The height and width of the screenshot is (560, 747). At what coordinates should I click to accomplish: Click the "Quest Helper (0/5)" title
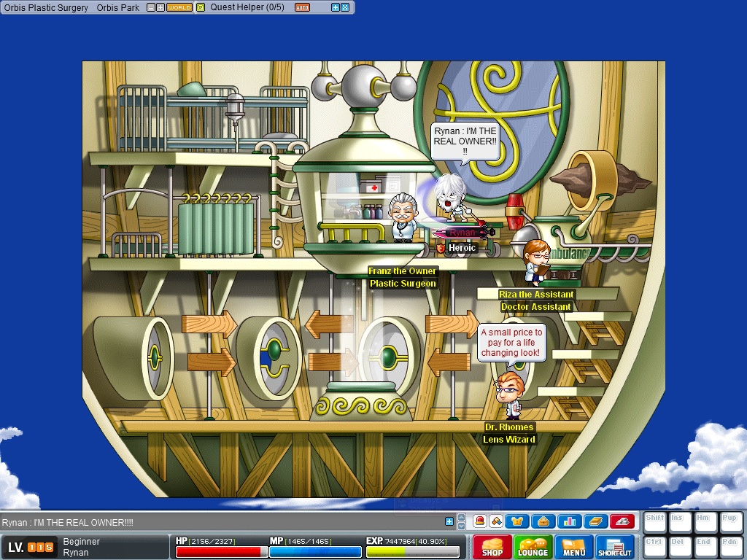pos(247,7)
